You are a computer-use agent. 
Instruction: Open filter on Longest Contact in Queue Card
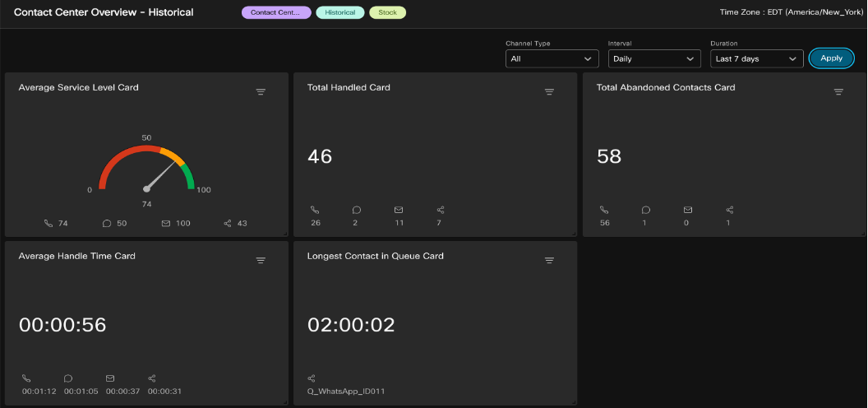point(549,261)
